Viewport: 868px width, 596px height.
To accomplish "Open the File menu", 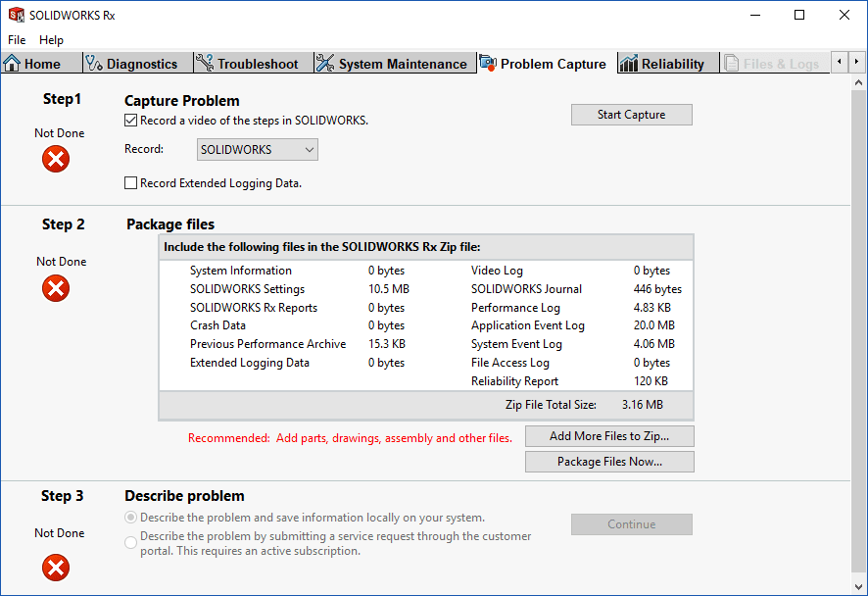I will click(x=17, y=40).
